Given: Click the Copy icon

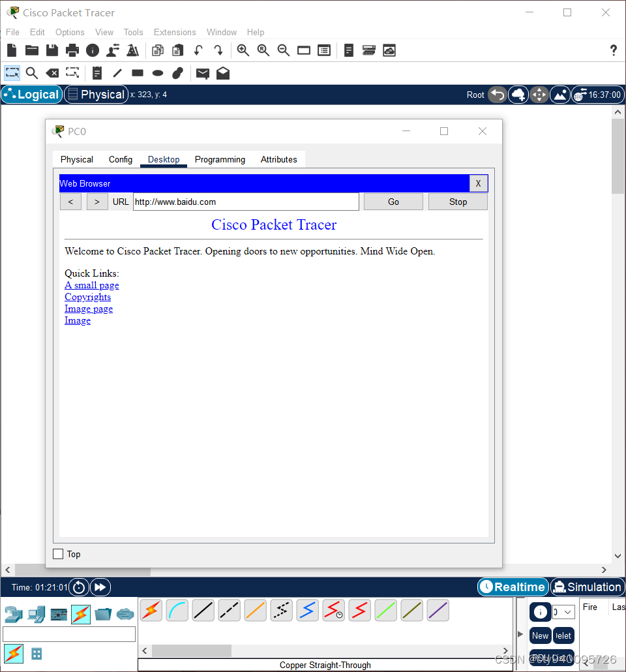Looking at the screenshot, I should (158, 51).
